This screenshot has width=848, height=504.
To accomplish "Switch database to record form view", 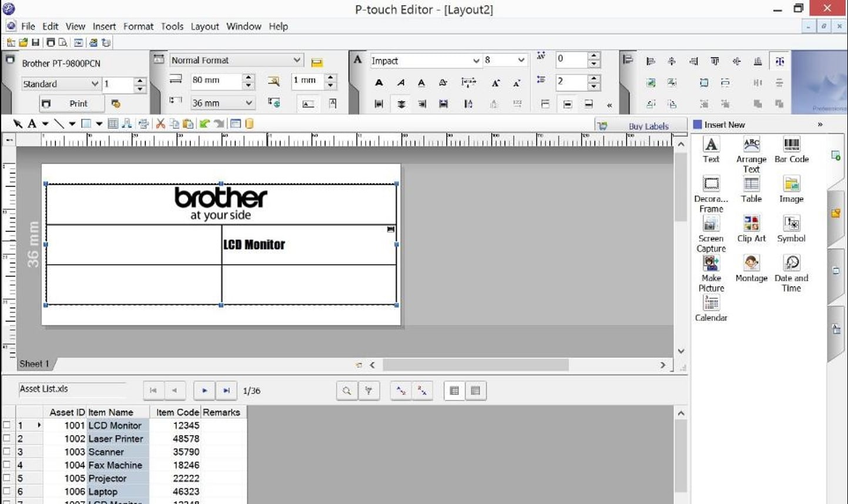I will coord(475,391).
